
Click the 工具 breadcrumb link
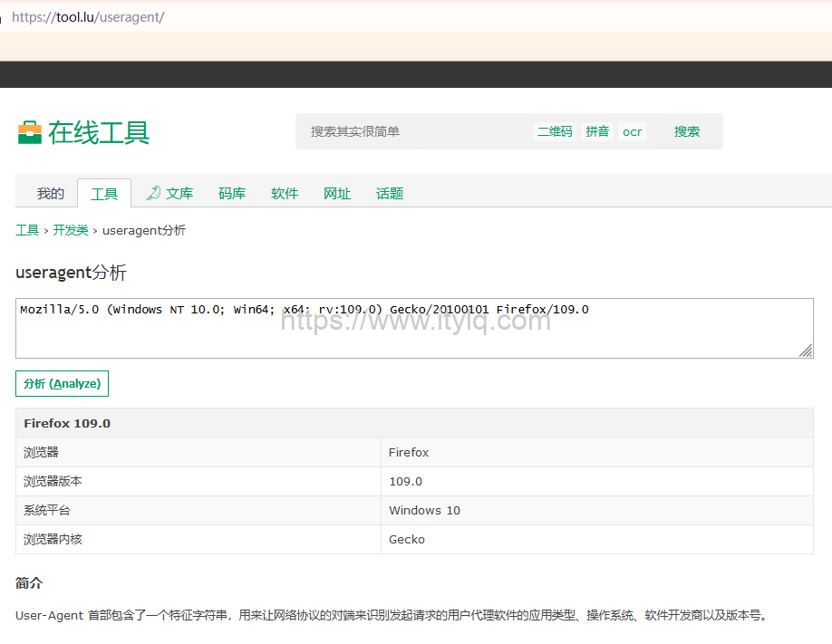pos(27,230)
